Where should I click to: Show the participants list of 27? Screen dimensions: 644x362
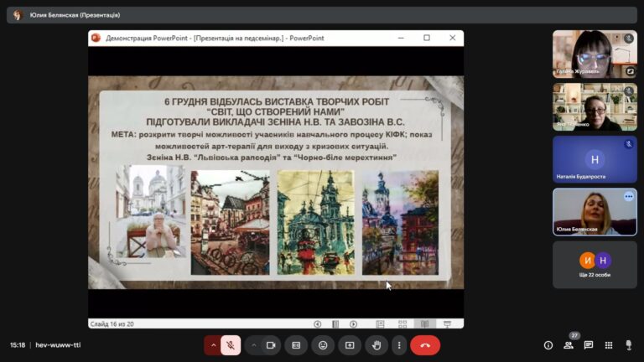[569, 345]
